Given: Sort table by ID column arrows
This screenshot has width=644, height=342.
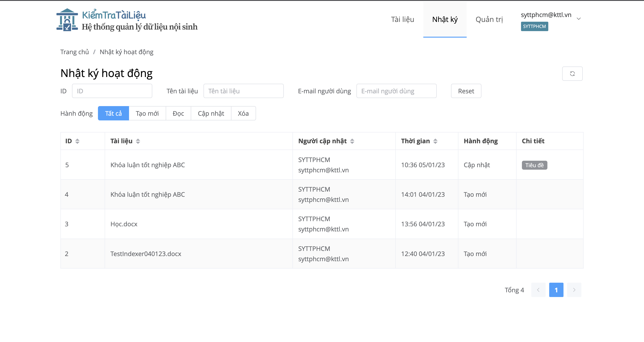Looking at the screenshot, I should pos(77,141).
